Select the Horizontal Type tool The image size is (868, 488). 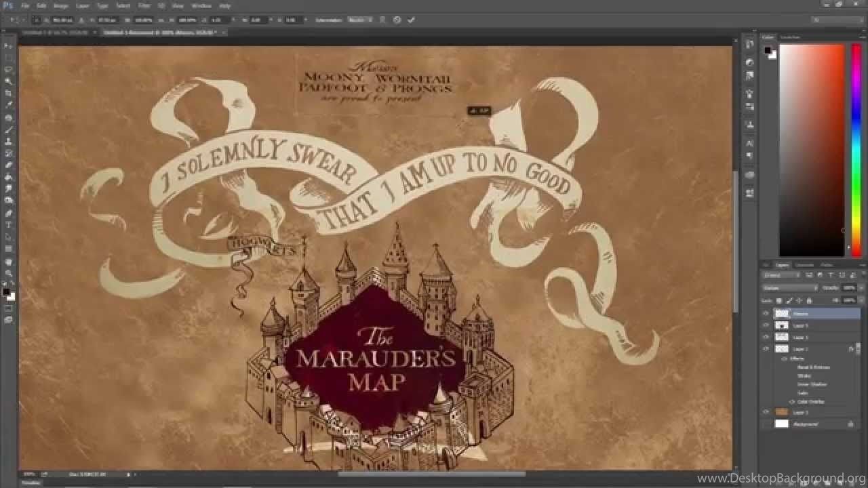pos(9,224)
